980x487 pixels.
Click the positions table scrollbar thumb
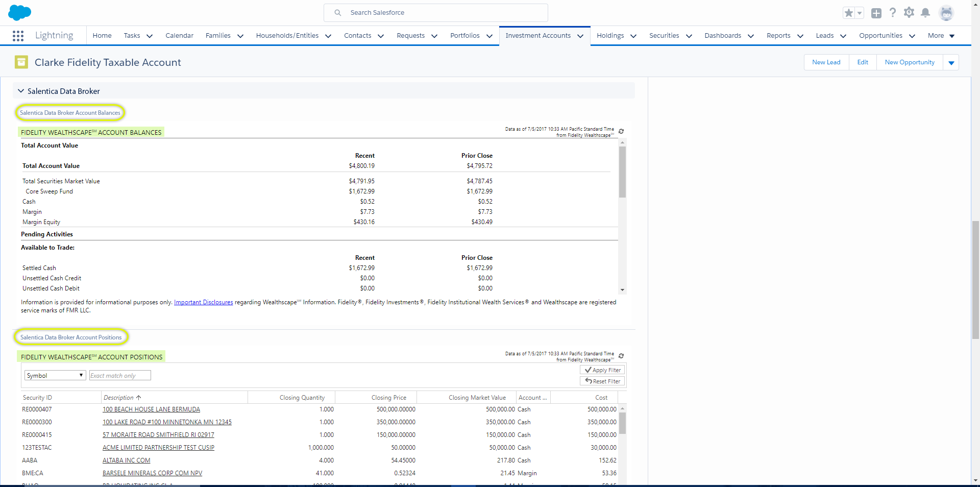click(x=622, y=423)
